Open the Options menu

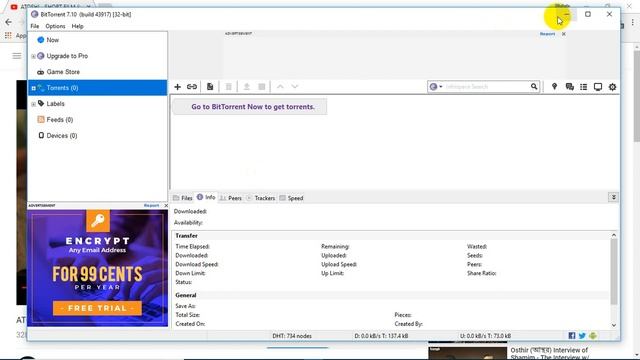(x=55, y=26)
